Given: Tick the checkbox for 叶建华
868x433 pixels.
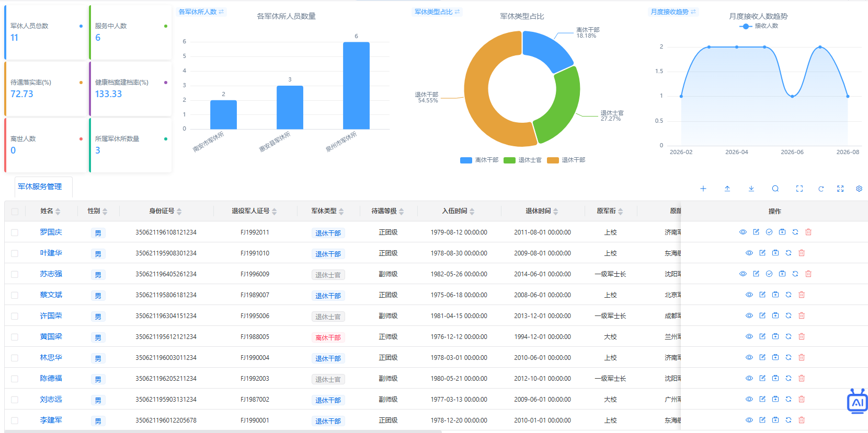Looking at the screenshot, I should pos(15,253).
